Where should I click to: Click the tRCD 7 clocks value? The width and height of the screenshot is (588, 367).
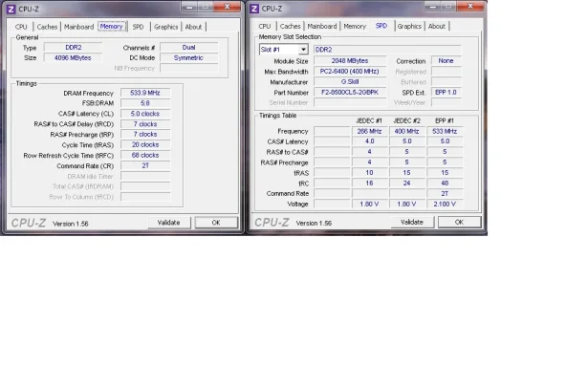145,124
